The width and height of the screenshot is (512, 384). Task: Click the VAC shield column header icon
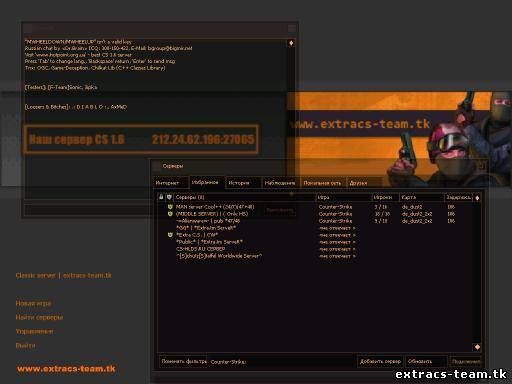coord(169,197)
